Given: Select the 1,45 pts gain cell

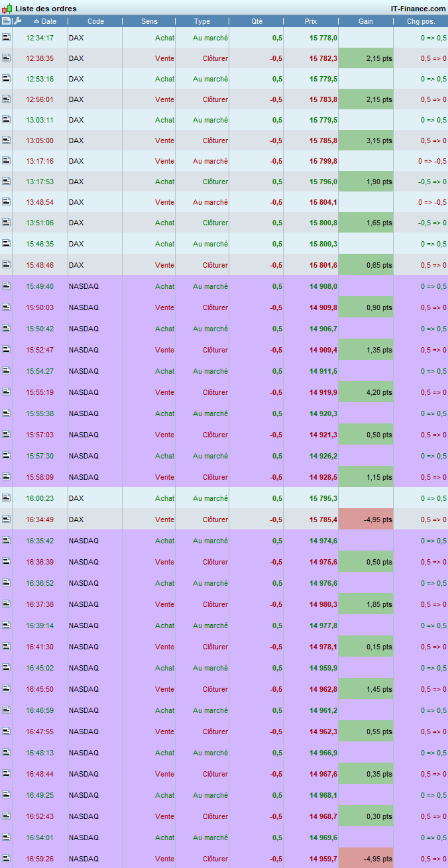Looking at the screenshot, I should [x=366, y=689].
